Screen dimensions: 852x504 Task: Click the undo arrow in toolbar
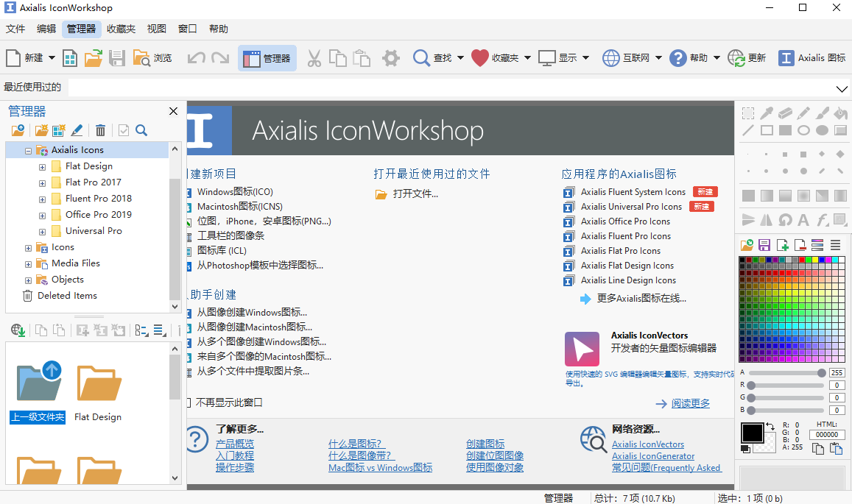point(196,57)
